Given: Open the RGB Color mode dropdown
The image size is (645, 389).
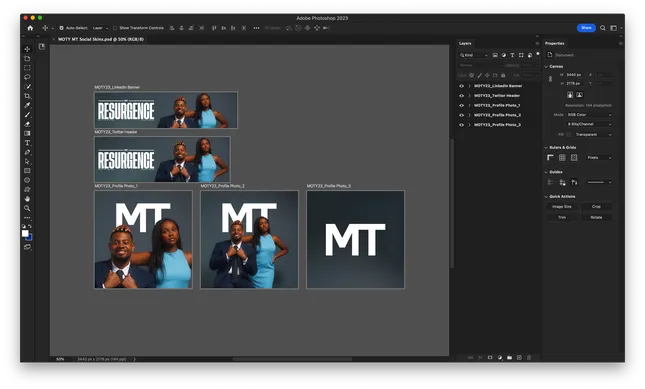Looking at the screenshot, I should tap(589, 115).
